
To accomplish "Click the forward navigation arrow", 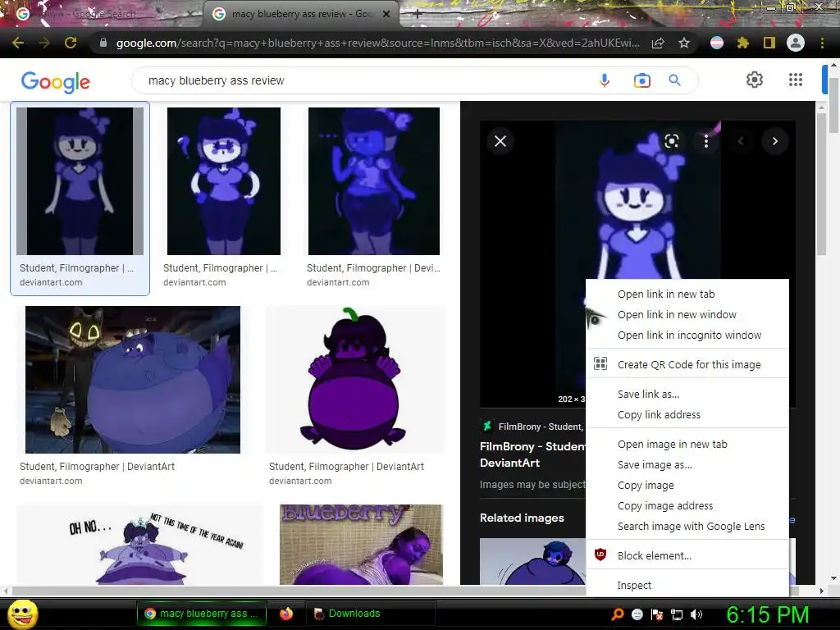I will coord(44,43).
